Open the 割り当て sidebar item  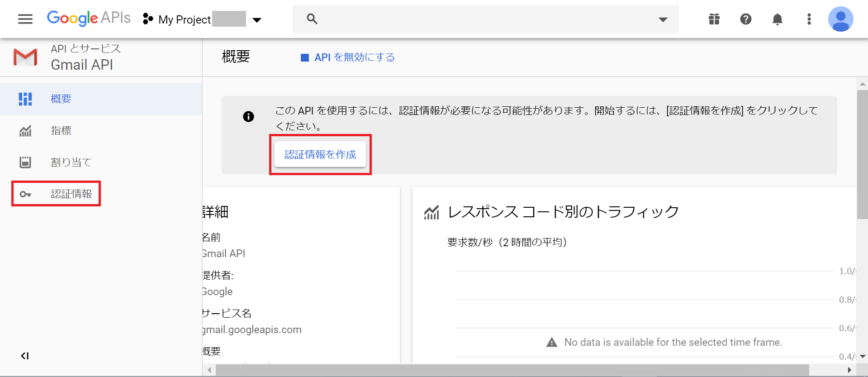click(101, 162)
